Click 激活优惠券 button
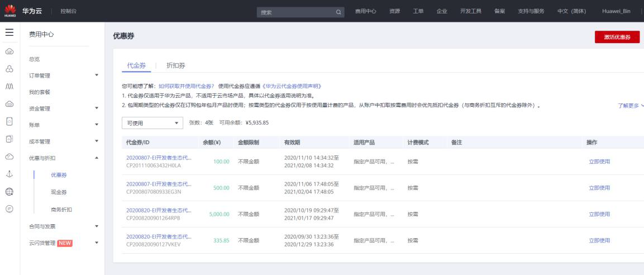Image resolution: width=644 pixels, height=275 pixels. point(617,37)
